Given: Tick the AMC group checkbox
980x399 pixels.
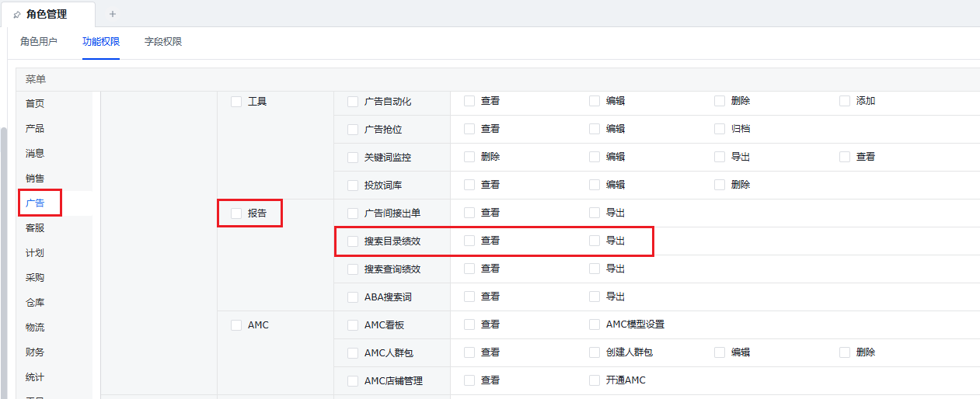Looking at the screenshot, I should tap(236, 325).
